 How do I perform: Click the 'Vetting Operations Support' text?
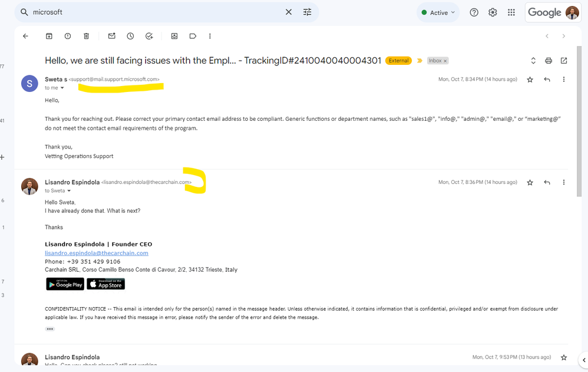(x=79, y=156)
